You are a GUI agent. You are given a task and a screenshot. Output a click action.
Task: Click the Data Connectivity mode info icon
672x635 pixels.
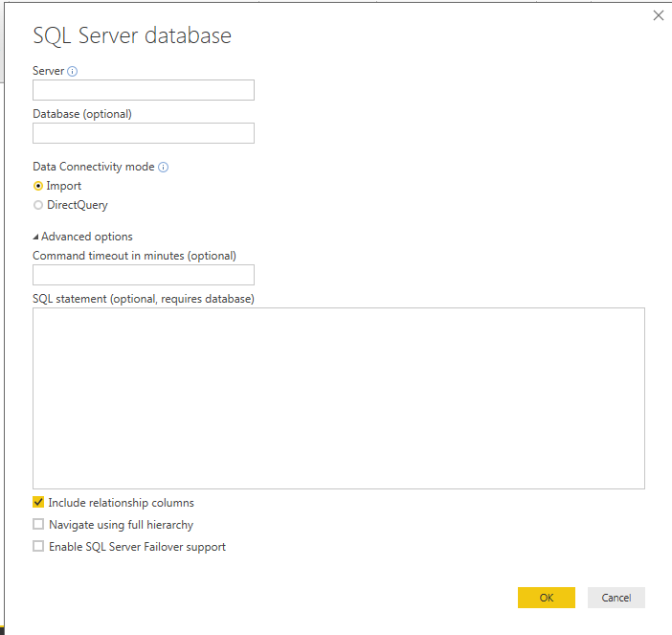click(x=164, y=168)
